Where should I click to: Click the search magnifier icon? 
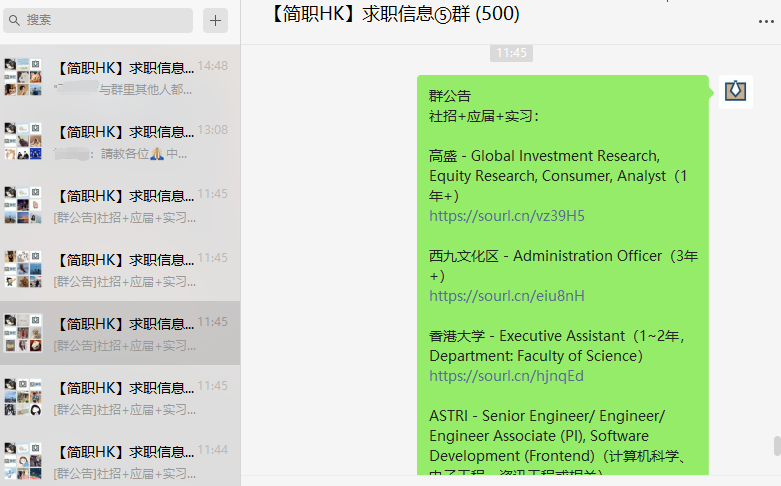click(14, 20)
